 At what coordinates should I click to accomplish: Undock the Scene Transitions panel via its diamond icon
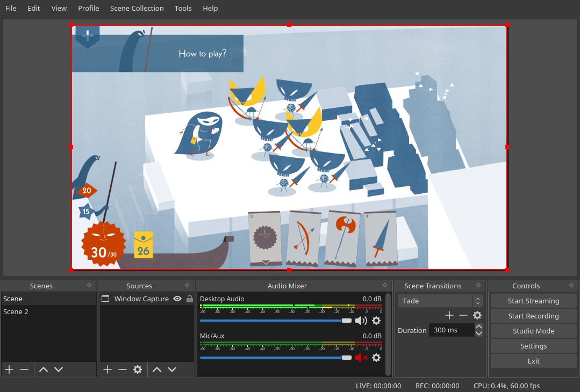[478, 285]
